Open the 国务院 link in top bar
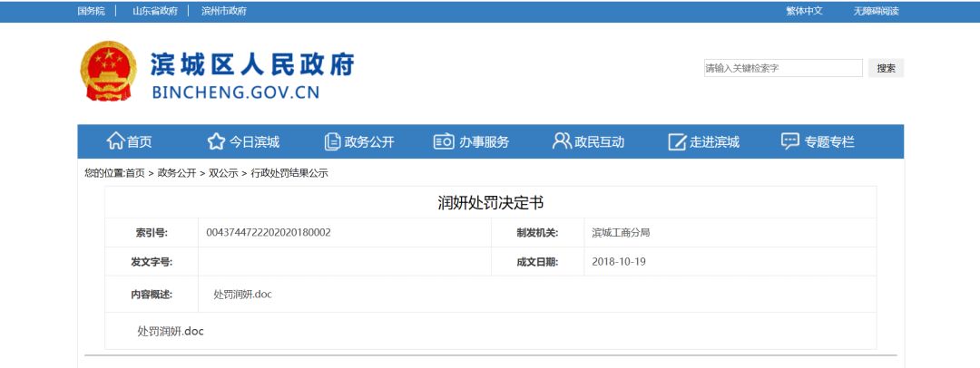The width and height of the screenshot is (980, 368). [91, 11]
